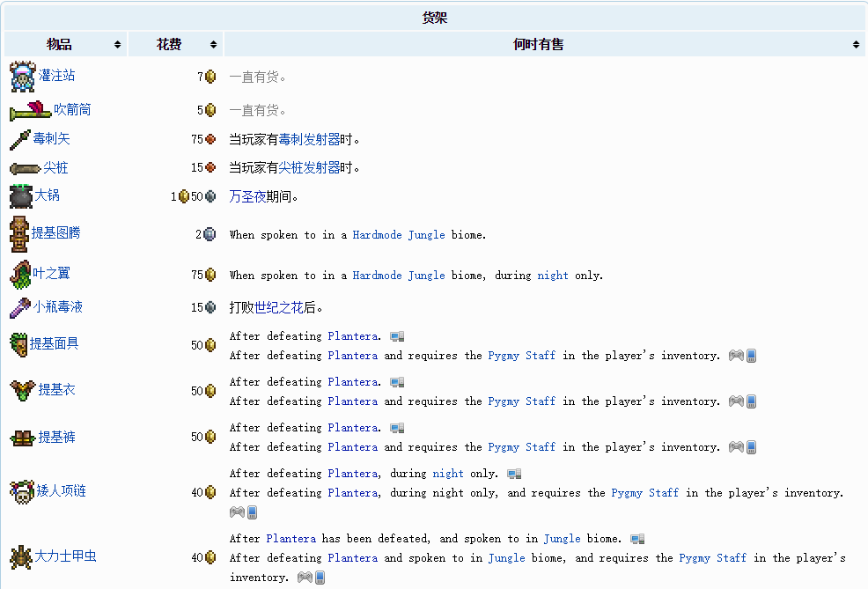Click silver coin icon in 小瓶毒液 price
The width and height of the screenshot is (868, 589).
[210, 307]
